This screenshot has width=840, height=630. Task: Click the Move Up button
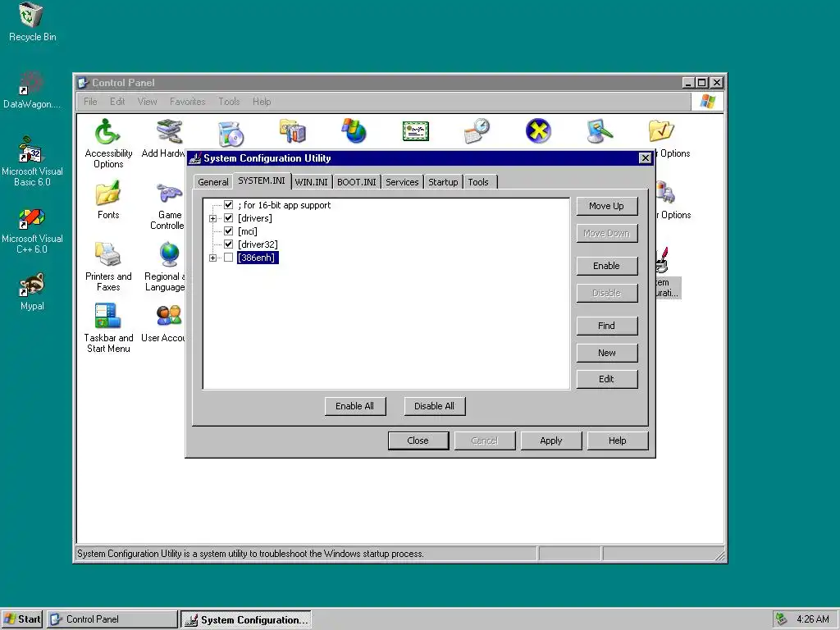pos(606,206)
